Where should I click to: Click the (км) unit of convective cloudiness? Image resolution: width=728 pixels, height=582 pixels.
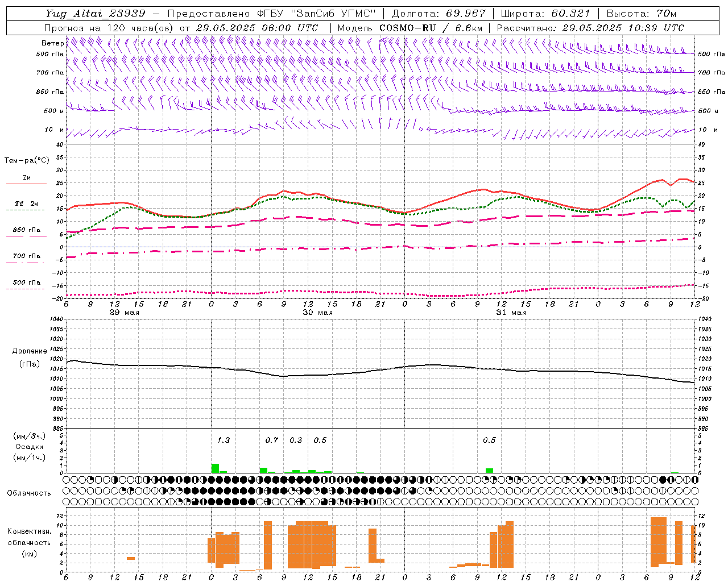pos(29,554)
